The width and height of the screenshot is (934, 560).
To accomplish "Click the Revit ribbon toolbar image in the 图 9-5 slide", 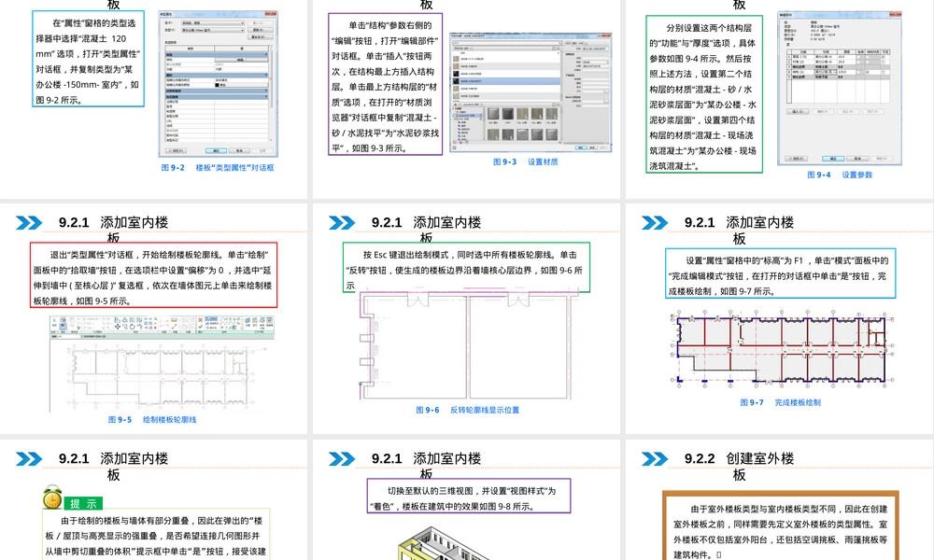I will [x=162, y=328].
